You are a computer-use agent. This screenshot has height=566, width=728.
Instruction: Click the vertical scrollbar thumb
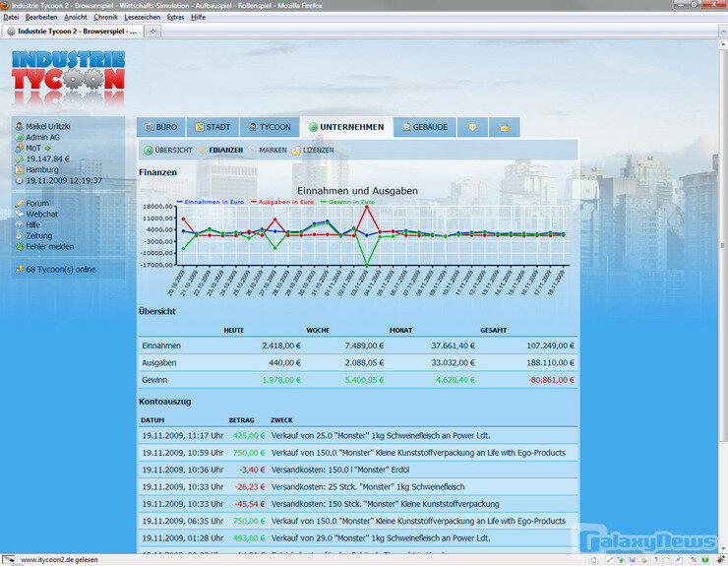723,245
